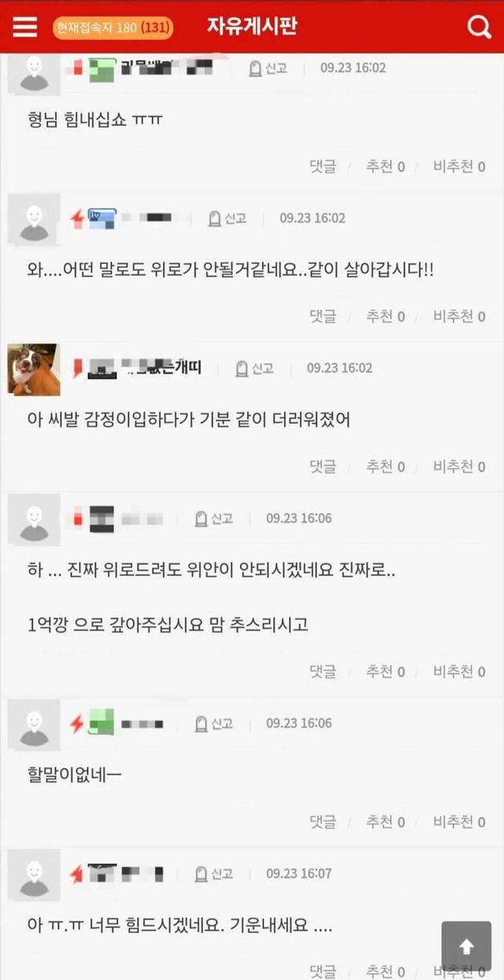Viewport: 504px width, 980px height.
Task: Click 비추천 under the 1억깡 comment
Action: point(459,671)
